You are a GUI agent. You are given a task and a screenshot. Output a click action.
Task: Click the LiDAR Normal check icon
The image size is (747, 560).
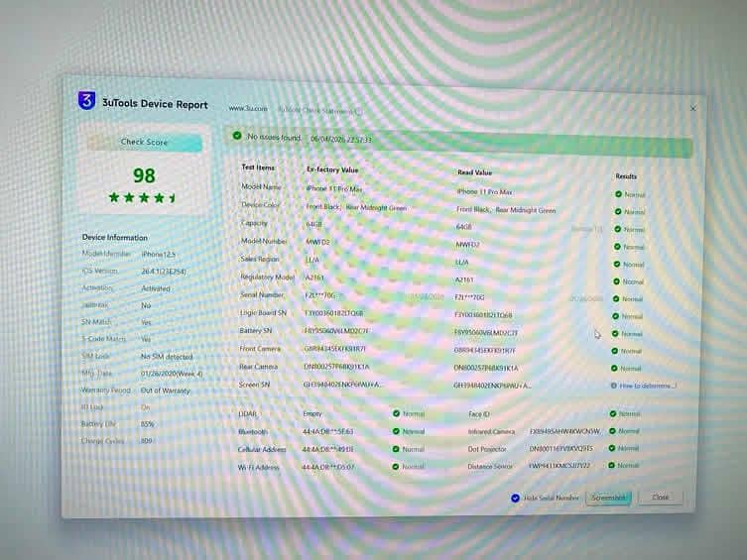pyautogui.click(x=397, y=413)
